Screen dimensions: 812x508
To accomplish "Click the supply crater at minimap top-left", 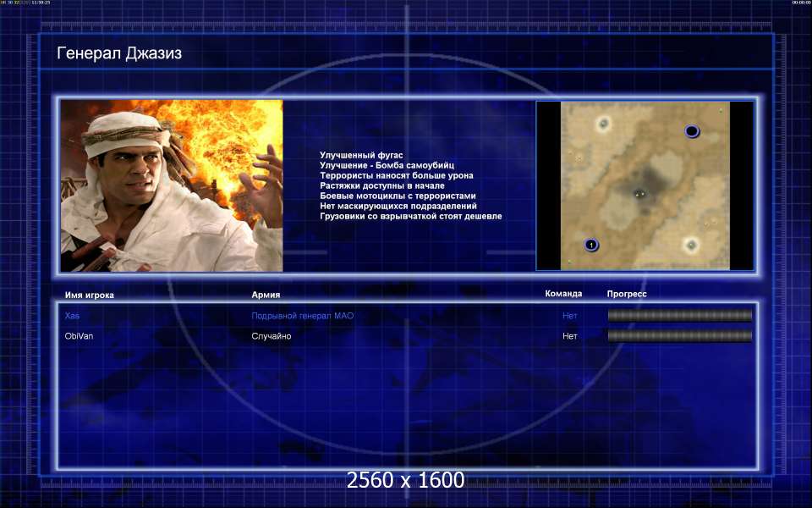I will [603, 124].
